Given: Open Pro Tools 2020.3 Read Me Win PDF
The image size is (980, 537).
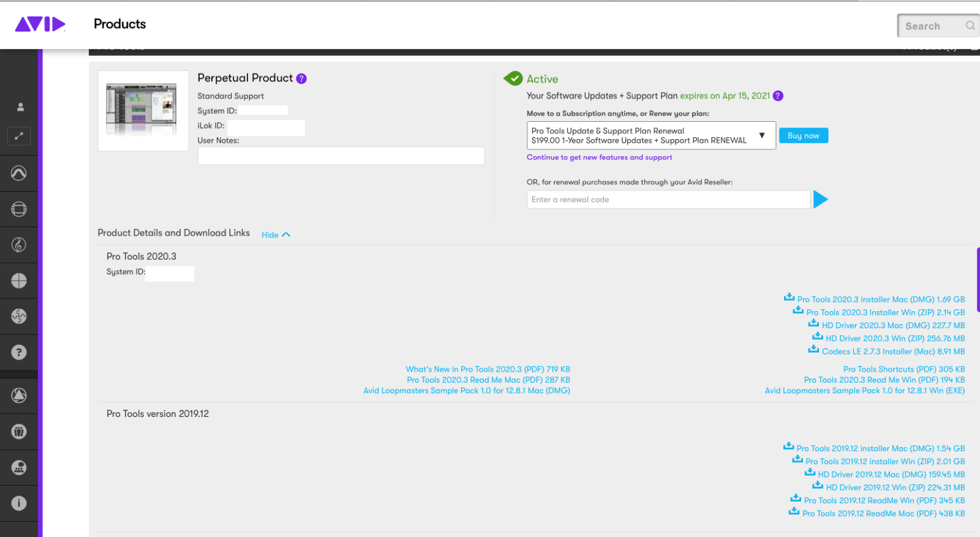Looking at the screenshot, I should pyautogui.click(x=884, y=380).
